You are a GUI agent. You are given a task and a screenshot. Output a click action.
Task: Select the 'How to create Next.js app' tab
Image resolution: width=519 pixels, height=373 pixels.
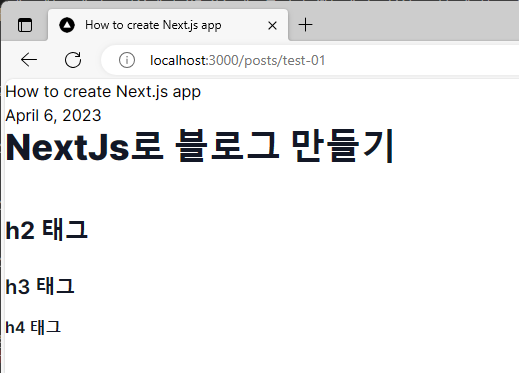168,25
